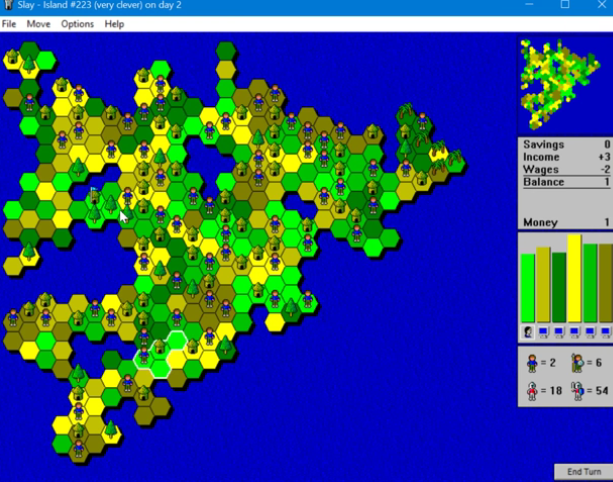Select the spearman unit icon worth 6
This screenshot has width=613, height=482.
tap(577, 364)
